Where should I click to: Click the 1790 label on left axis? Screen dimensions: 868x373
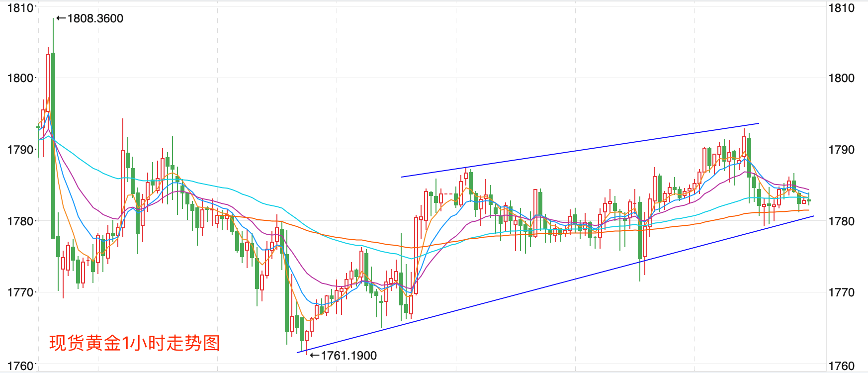pos(20,150)
